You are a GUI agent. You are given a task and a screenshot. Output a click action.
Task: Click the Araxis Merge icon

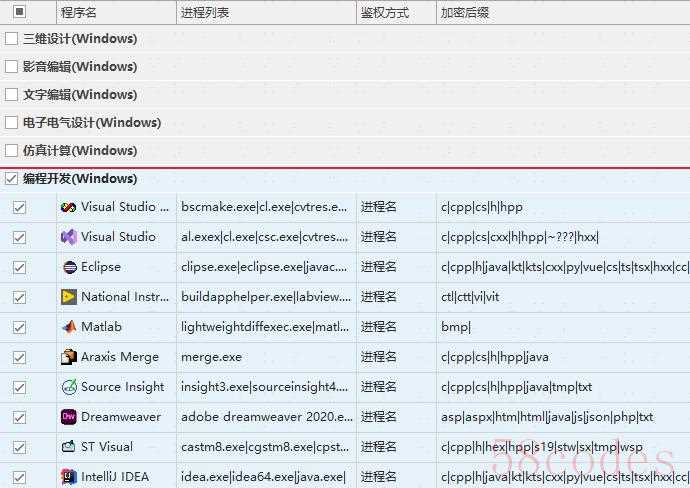tap(69, 357)
